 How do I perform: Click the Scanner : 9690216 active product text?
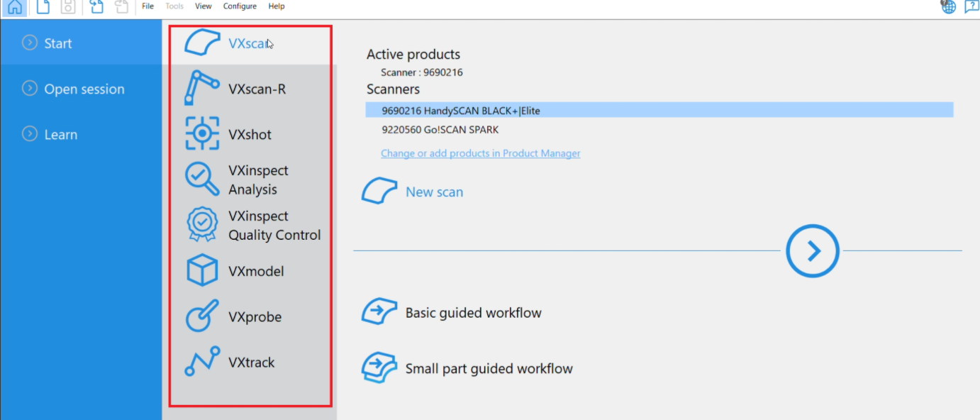(x=421, y=72)
